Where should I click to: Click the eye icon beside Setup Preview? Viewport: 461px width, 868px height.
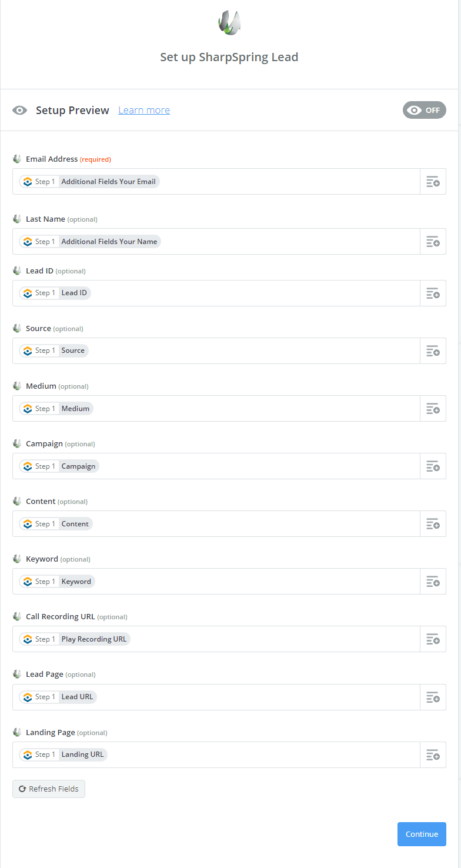(x=20, y=111)
